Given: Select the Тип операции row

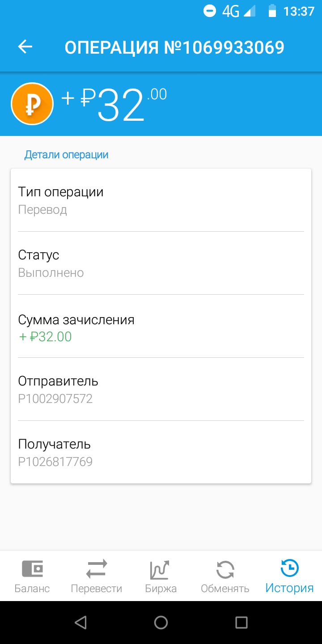Looking at the screenshot, I should 161,200.
